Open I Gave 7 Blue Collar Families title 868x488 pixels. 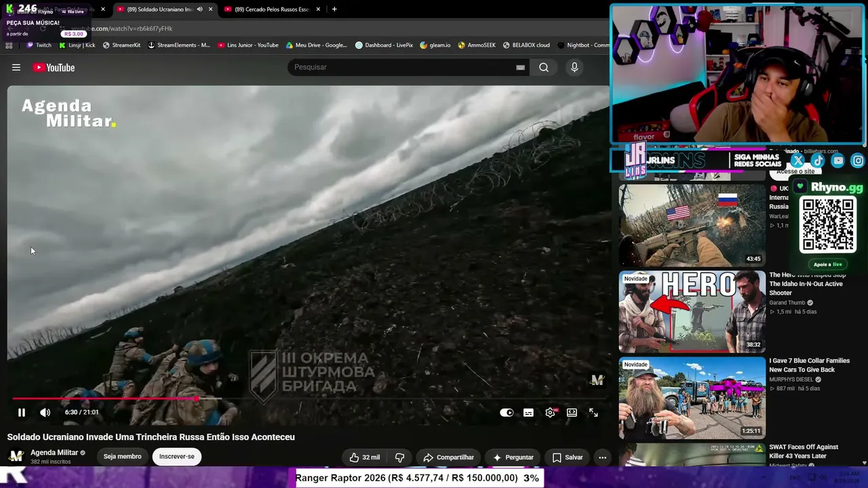[810, 365]
